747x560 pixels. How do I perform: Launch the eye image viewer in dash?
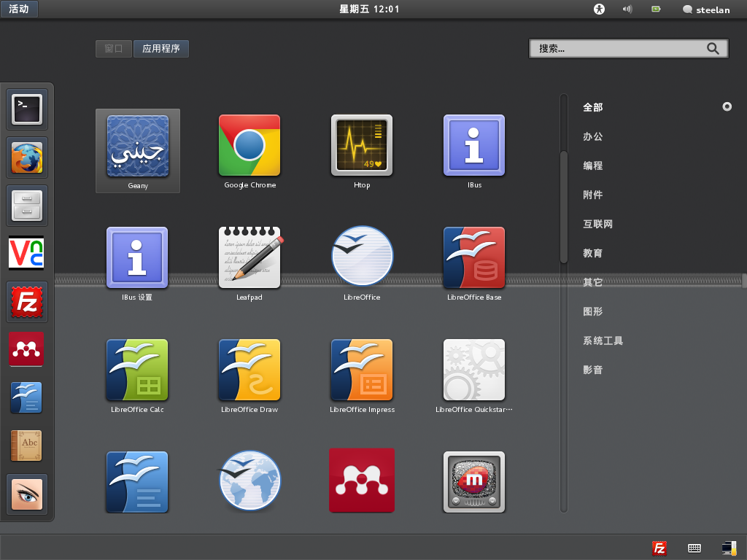27,495
